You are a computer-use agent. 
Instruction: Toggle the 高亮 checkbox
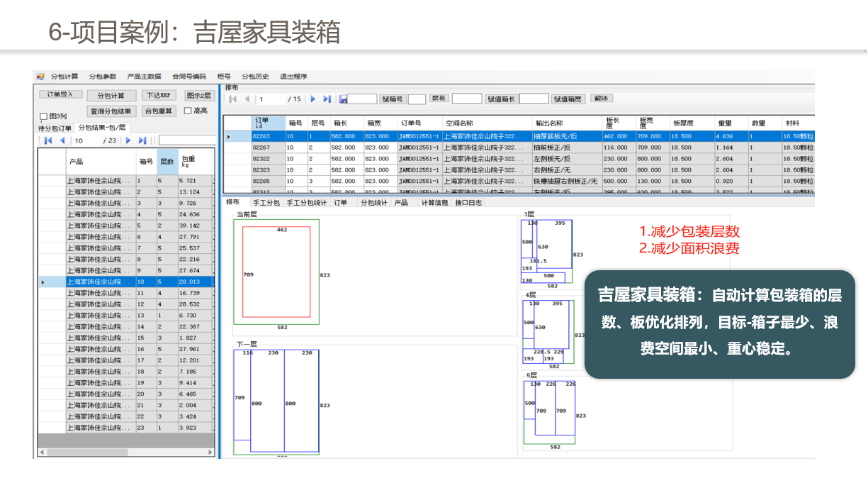coord(188,111)
